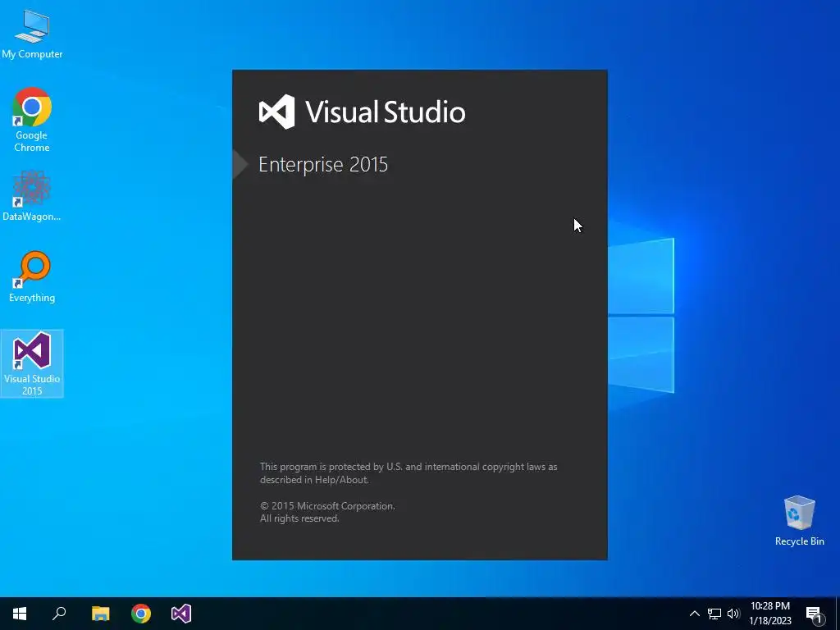Open Chrome from the taskbar
The height and width of the screenshot is (630, 840).
(141, 614)
